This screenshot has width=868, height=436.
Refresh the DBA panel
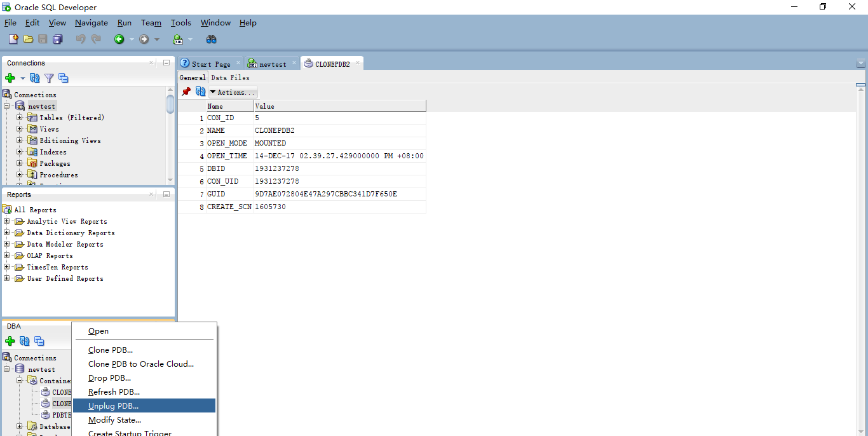(25, 341)
